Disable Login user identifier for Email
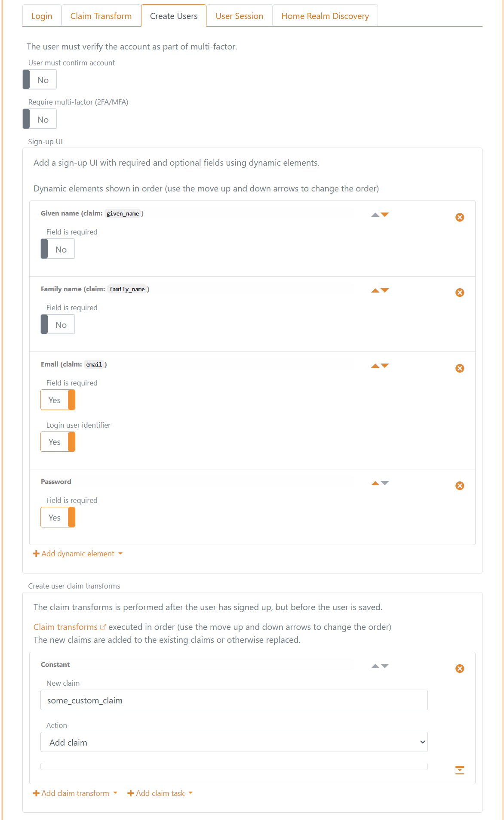The height and width of the screenshot is (820, 504). pyautogui.click(x=58, y=442)
